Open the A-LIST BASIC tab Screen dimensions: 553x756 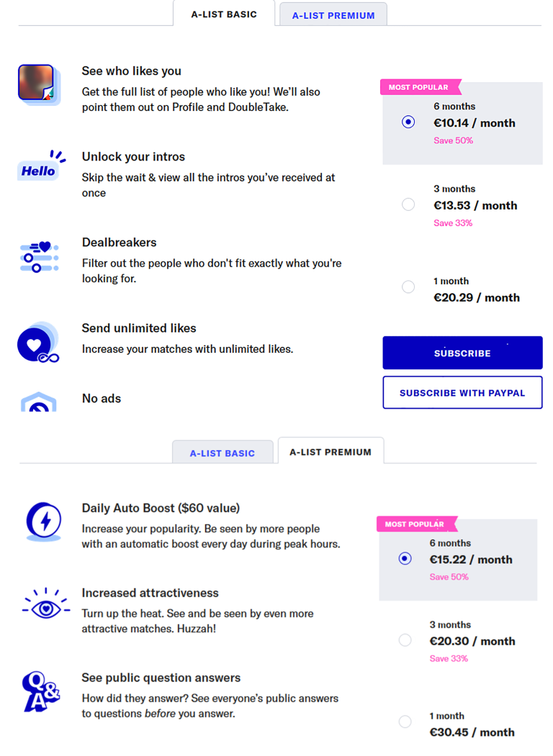(222, 452)
